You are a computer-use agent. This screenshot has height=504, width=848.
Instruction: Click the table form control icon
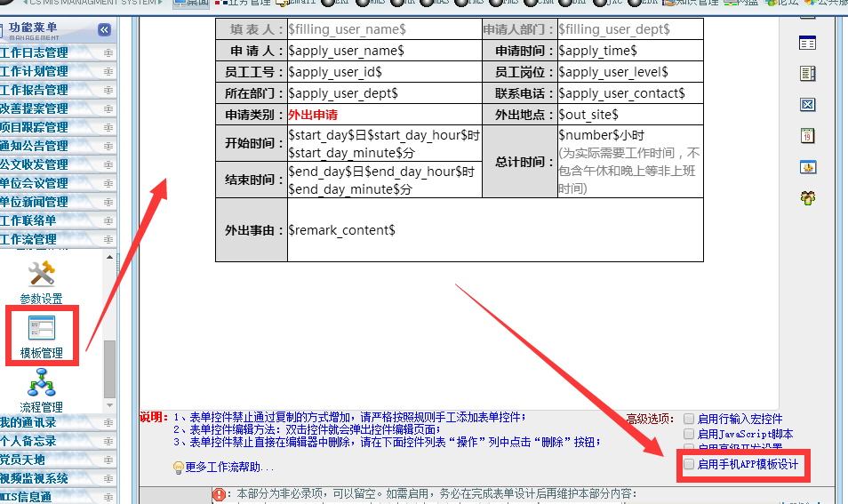807,43
